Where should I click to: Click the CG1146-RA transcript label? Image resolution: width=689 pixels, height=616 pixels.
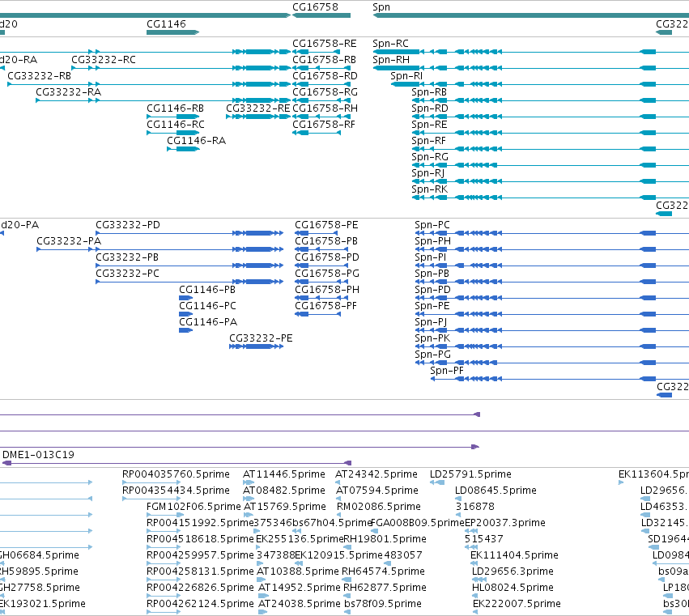pyautogui.click(x=196, y=141)
